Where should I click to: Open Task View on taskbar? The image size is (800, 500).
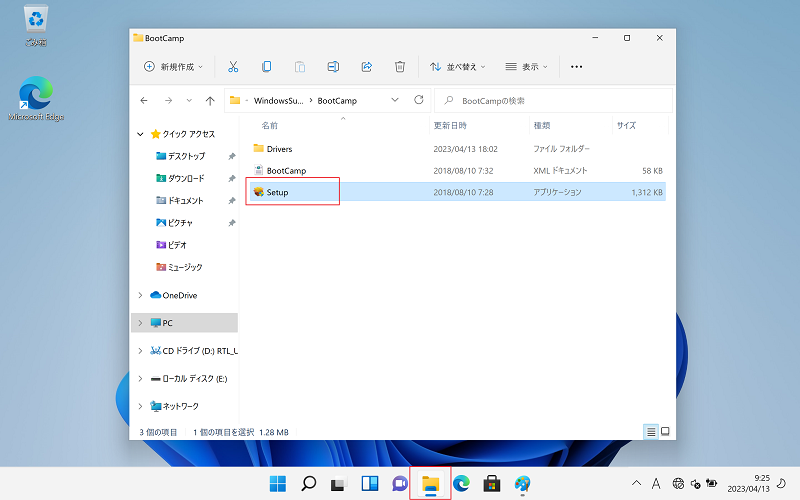tap(339, 484)
